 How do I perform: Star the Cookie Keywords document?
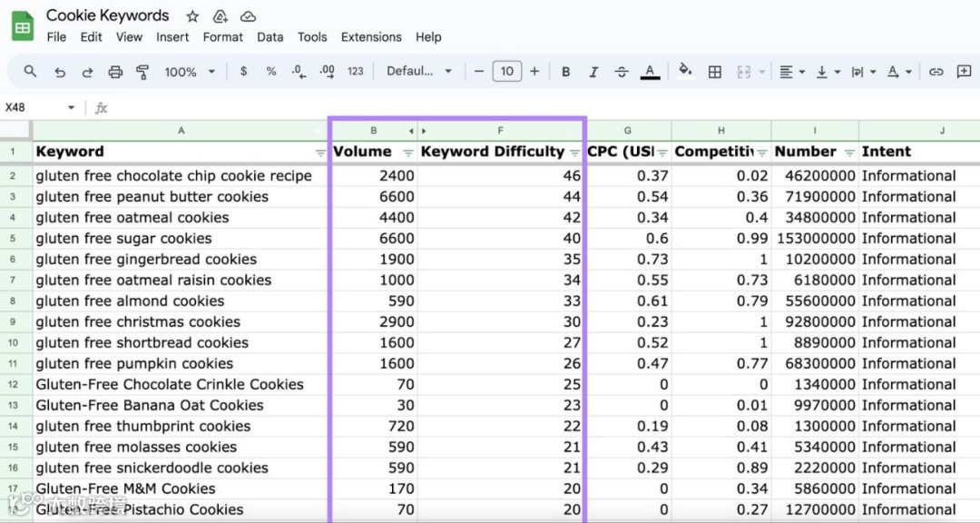click(192, 16)
